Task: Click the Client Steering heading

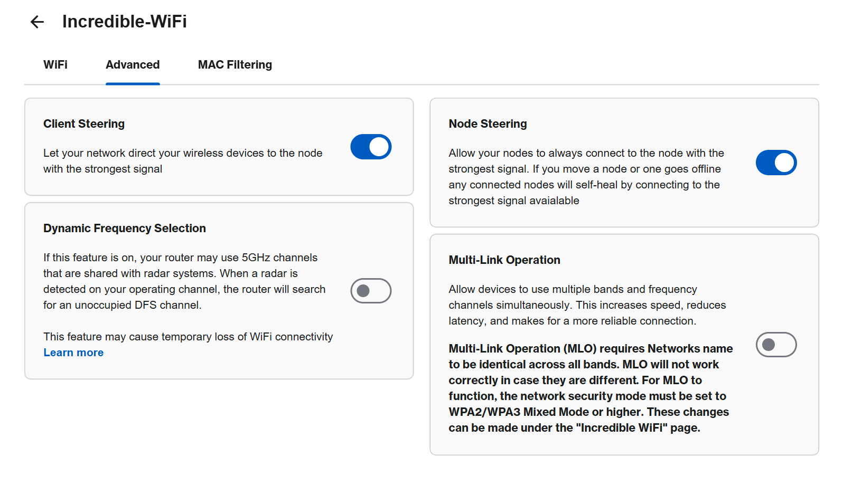Action: (x=84, y=124)
